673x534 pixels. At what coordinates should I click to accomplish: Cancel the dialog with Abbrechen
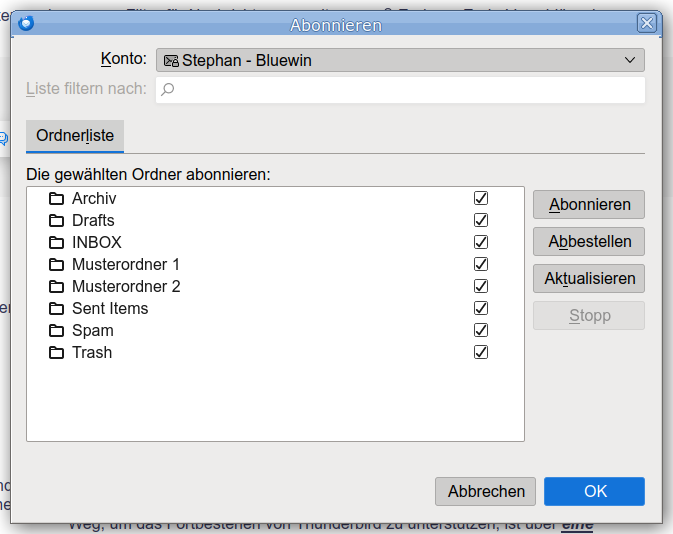pyautogui.click(x=486, y=491)
